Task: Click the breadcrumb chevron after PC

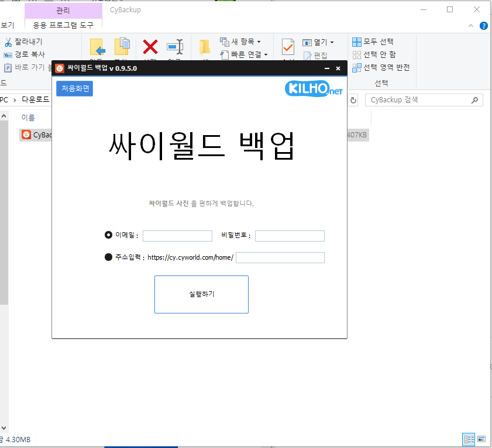Action: (x=15, y=100)
